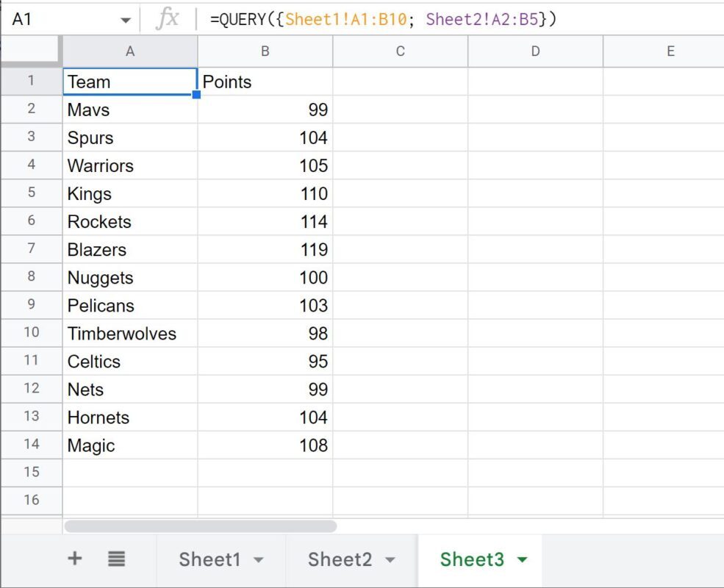
Task: Open the Sheet3 tab menu arrow
Action: (x=523, y=559)
